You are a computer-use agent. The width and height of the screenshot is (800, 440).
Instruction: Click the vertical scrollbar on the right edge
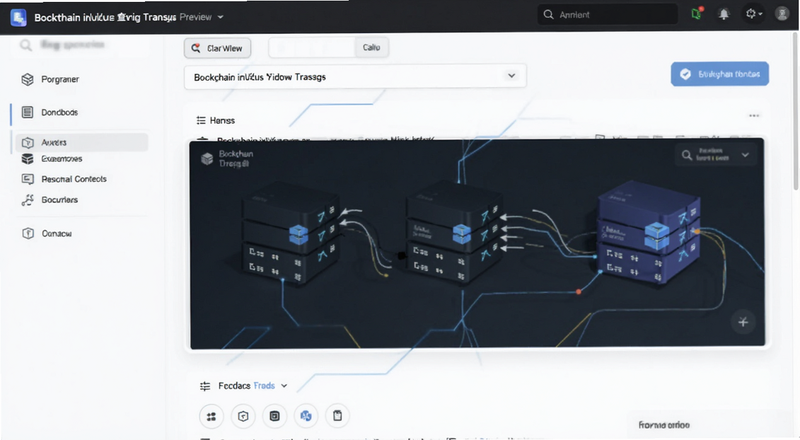[x=795, y=110]
